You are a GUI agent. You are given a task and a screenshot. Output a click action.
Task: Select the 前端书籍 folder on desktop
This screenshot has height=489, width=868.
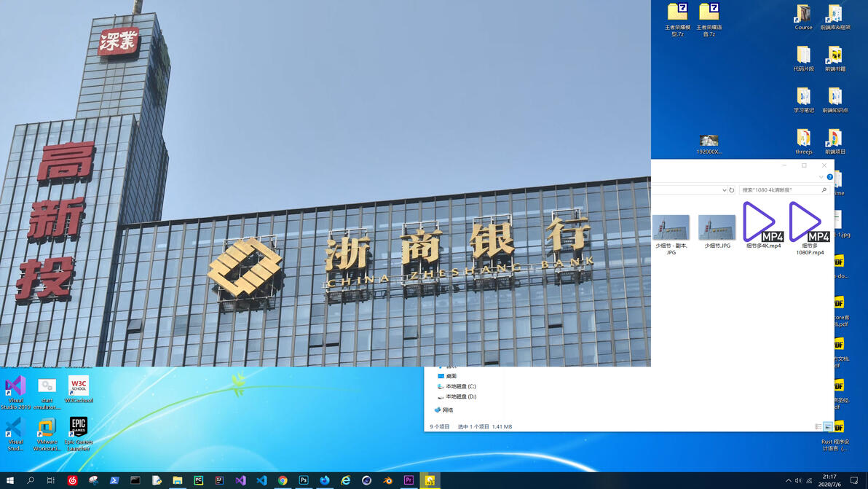pos(835,59)
